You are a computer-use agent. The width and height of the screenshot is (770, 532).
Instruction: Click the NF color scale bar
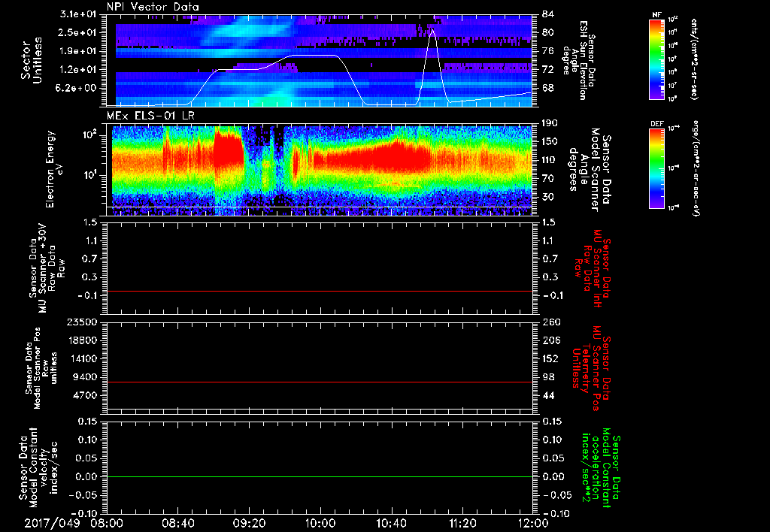pyautogui.click(x=657, y=59)
